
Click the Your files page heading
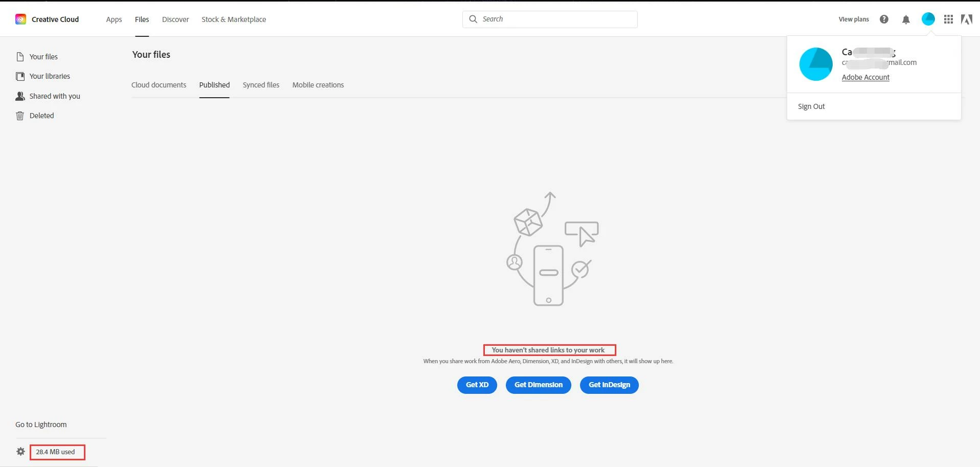coord(151,55)
